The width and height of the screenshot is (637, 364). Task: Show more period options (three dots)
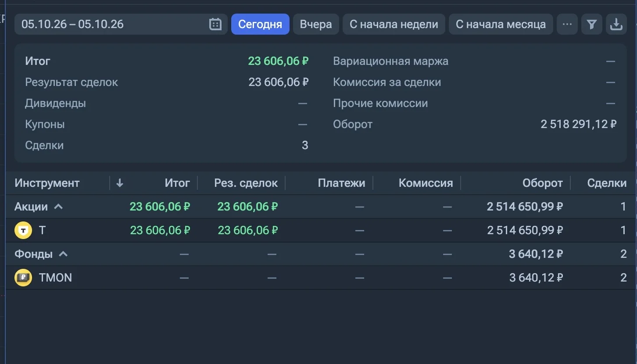click(567, 24)
